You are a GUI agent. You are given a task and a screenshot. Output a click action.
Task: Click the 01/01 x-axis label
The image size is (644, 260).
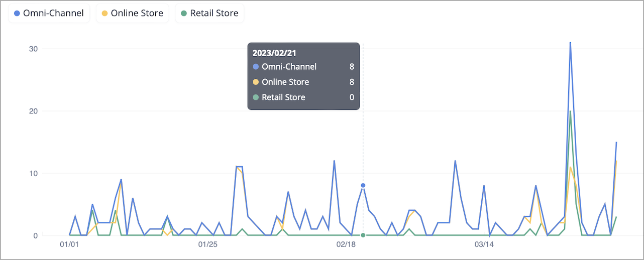click(x=69, y=245)
